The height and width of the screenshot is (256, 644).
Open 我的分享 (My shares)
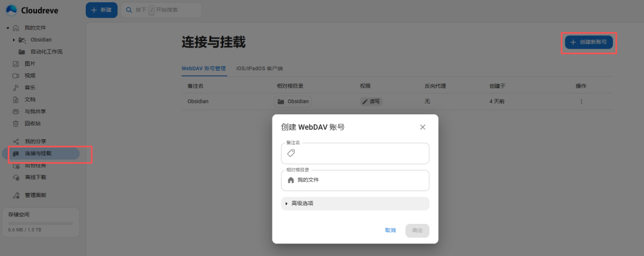pyautogui.click(x=35, y=141)
